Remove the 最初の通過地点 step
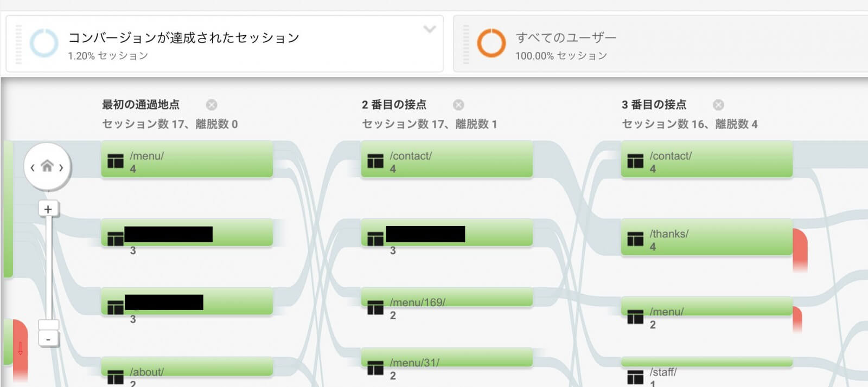The width and height of the screenshot is (868, 387). coord(212,105)
